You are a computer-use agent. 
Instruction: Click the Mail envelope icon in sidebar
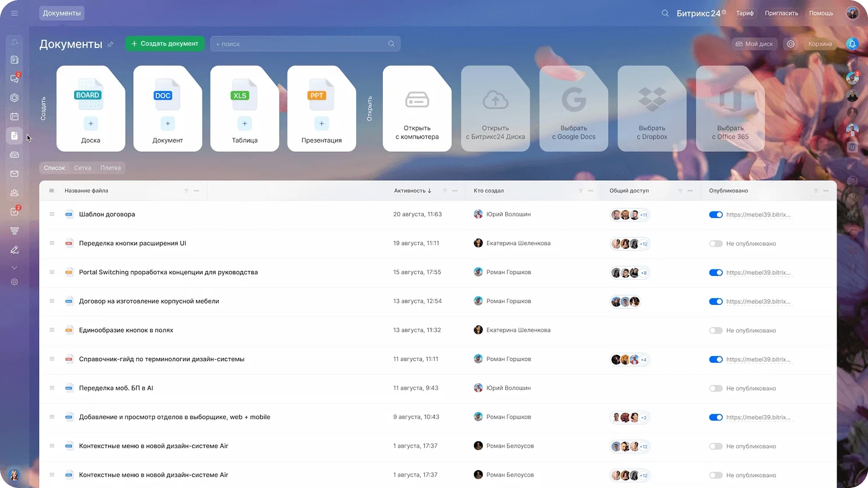point(14,174)
